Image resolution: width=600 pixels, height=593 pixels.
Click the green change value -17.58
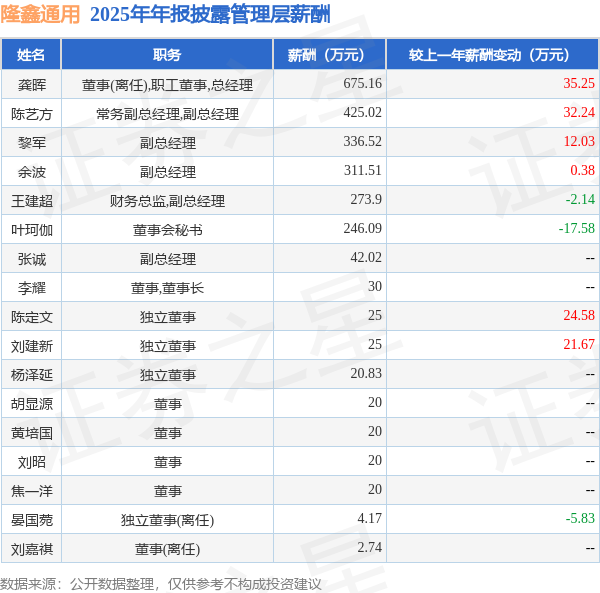(577, 228)
